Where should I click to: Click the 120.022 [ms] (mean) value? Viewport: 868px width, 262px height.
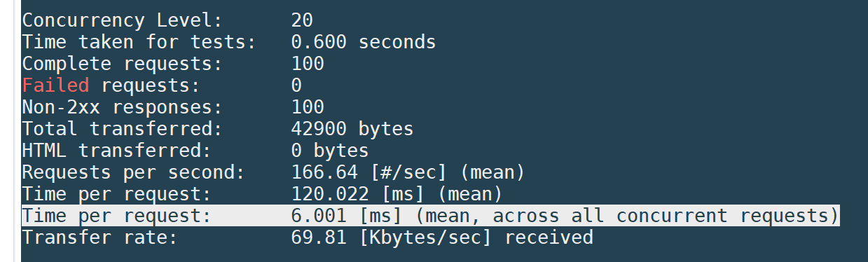tap(397, 194)
